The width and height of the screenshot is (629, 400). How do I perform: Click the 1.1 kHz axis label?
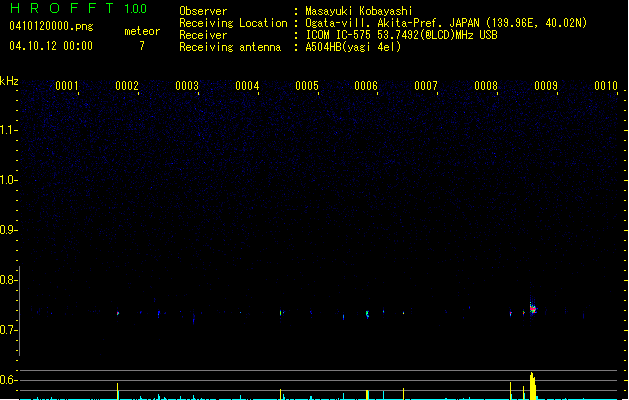click(8, 130)
